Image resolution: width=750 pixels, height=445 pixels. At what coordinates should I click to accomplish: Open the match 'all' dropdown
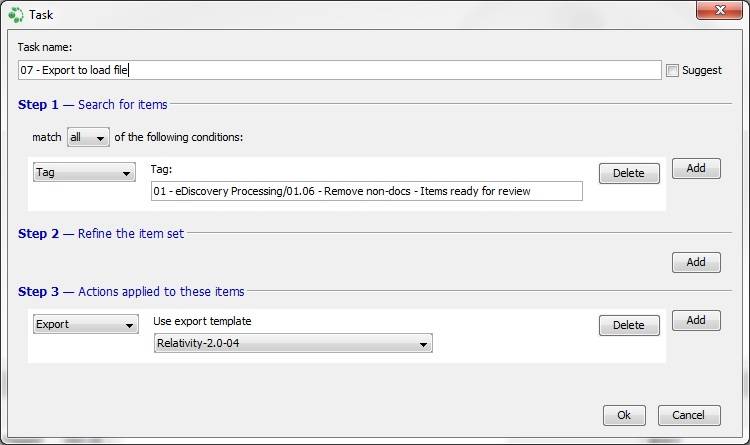(88, 137)
